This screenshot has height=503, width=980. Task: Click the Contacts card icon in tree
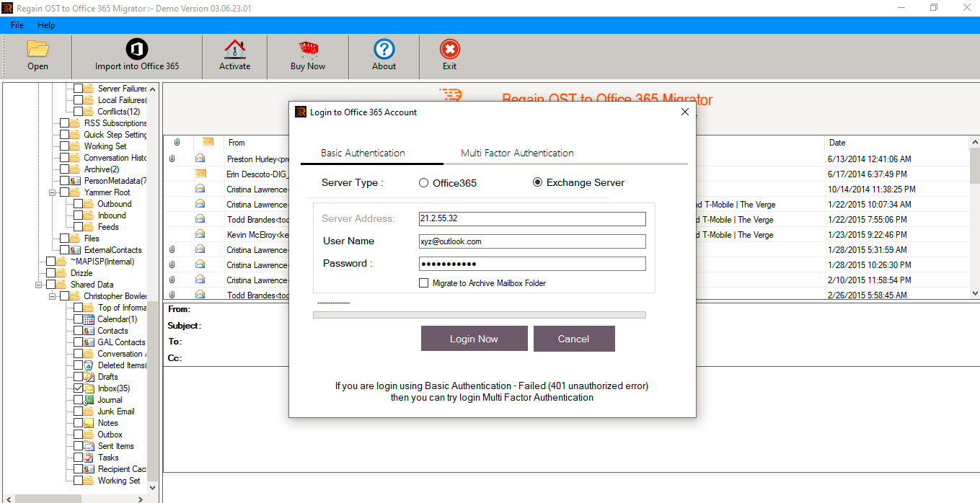(x=89, y=331)
